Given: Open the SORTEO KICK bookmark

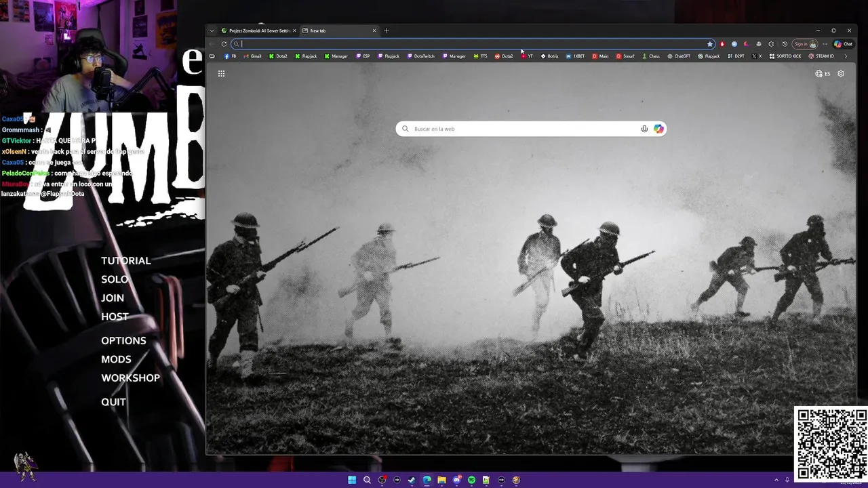Looking at the screenshot, I should click(785, 56).
